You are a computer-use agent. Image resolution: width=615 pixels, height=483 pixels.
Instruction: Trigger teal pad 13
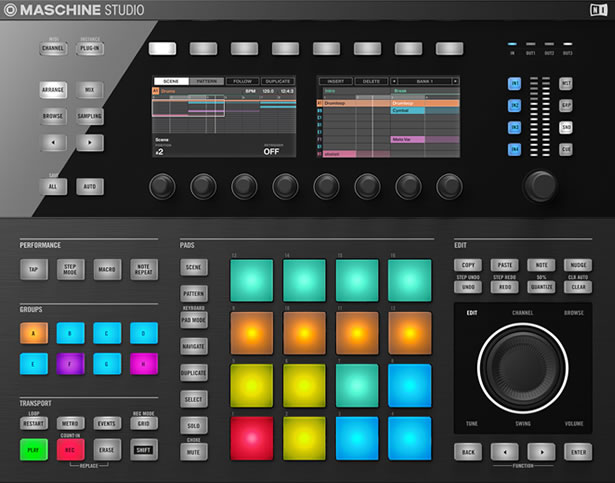pyautogui.click(x=251, y=280)
